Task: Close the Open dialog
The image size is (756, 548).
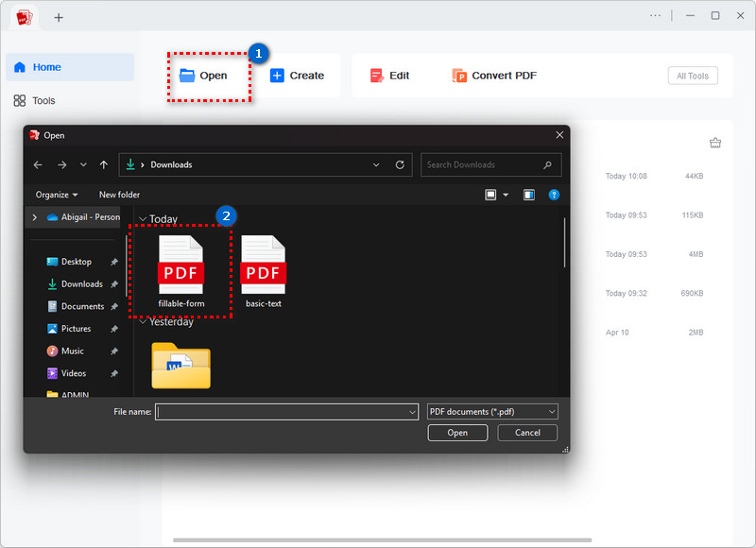Action: click(x=559, y=135)
